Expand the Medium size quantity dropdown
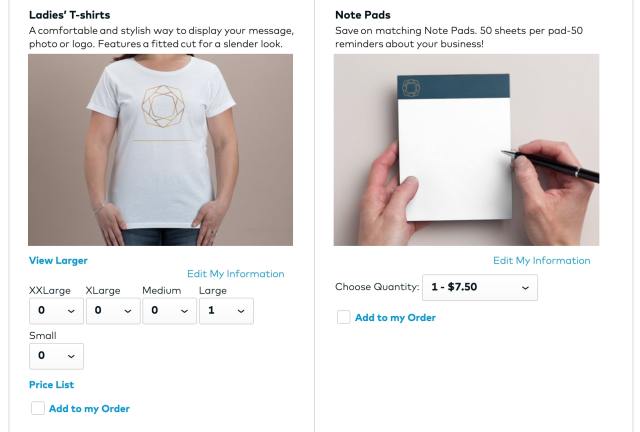Screen dimensions: 640x432 pos(168,311)
